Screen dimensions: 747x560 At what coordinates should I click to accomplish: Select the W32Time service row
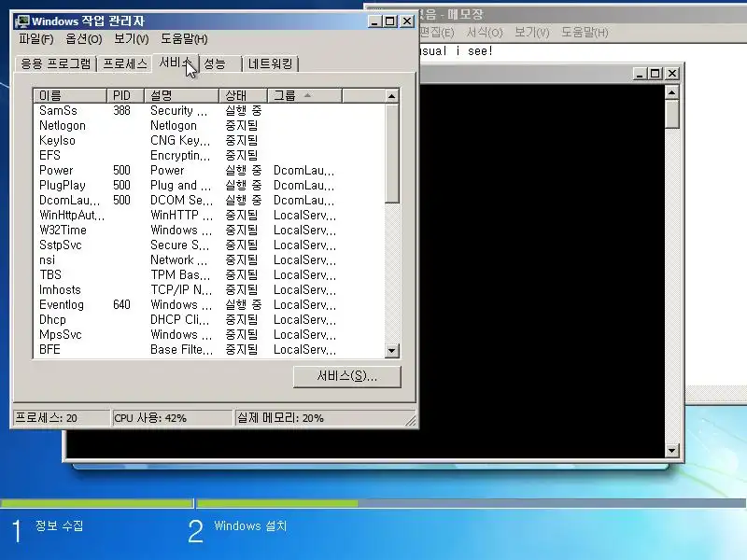pyautogui.click(x=209, y=230)
